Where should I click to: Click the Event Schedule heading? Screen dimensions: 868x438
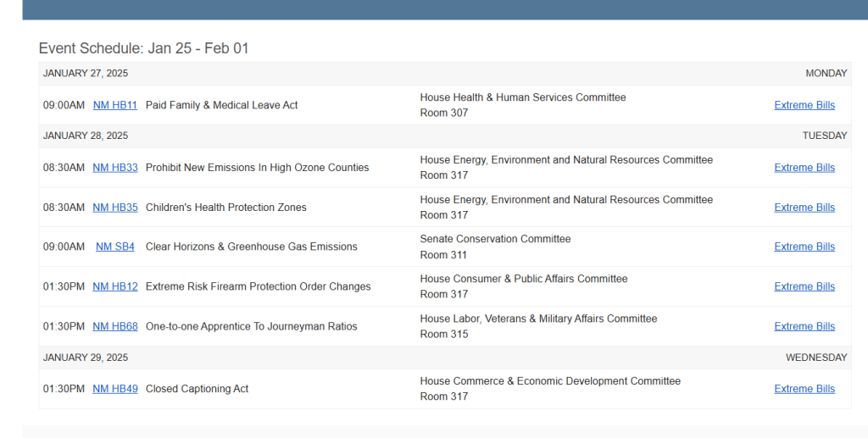coord(144,48)
